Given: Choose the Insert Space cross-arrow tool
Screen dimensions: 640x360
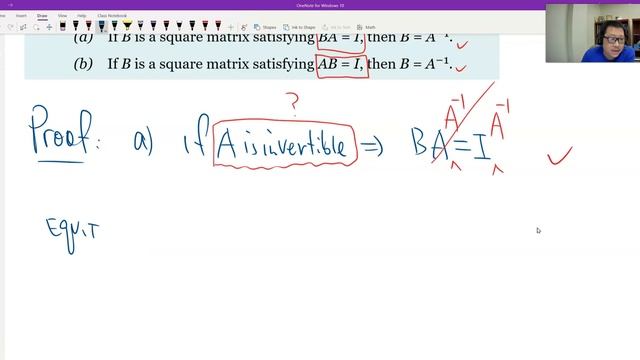Looking at the screenshot, I should (49, 27).
